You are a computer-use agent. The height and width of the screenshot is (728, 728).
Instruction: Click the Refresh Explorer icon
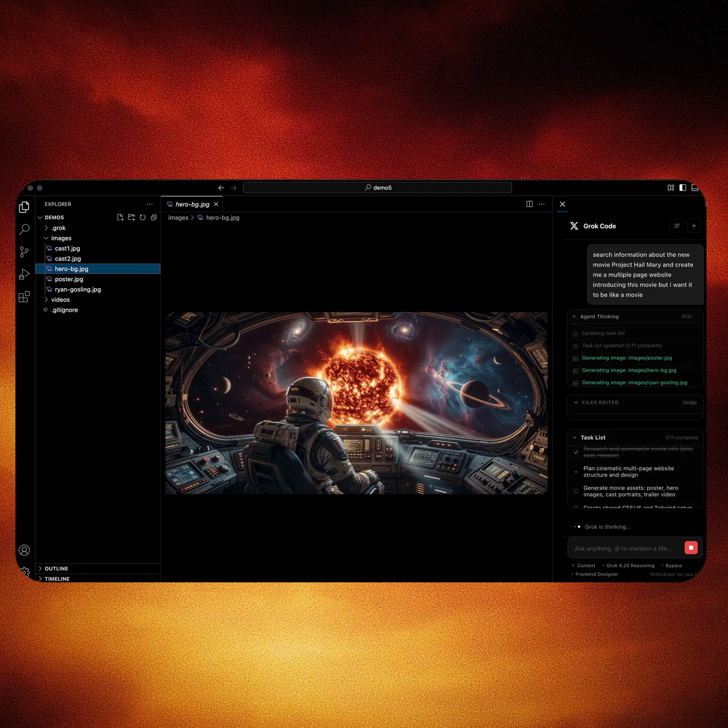[142, 217]
